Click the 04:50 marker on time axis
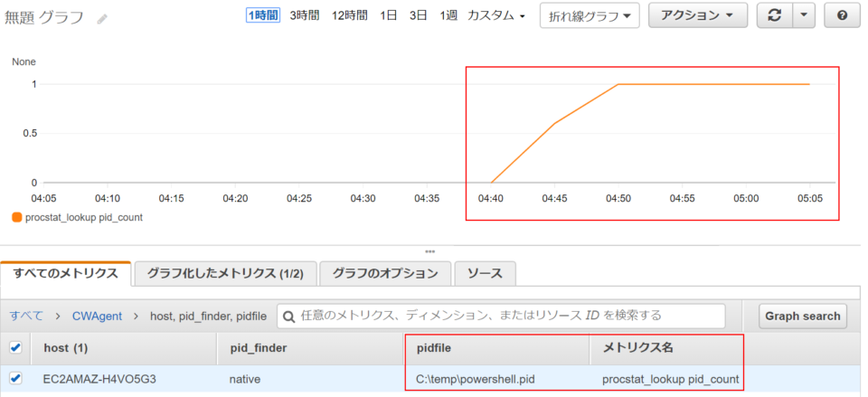Viewport: 868px width, 397px height. coord(618,198)
